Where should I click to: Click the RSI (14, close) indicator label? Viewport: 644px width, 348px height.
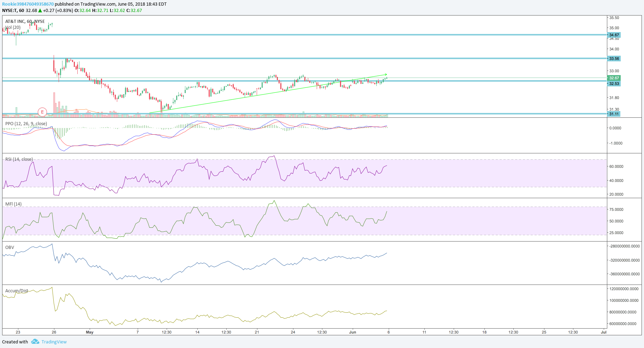click(x=19, y=159)
